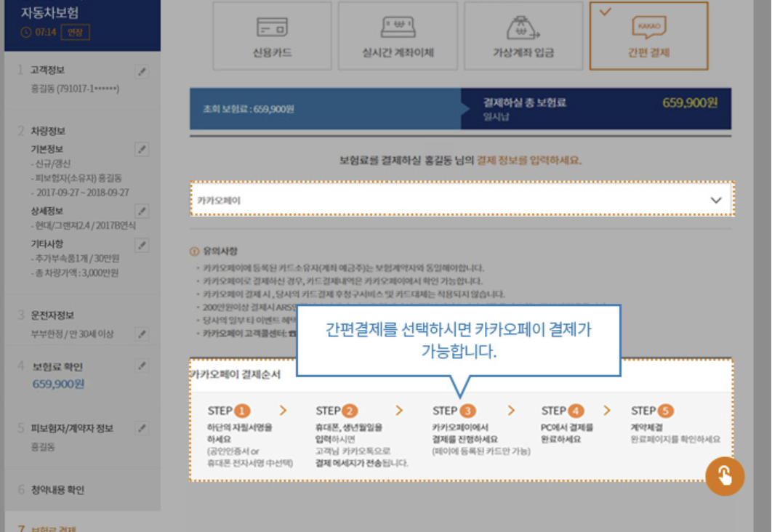
Task: Click STEP 5 circle badge
Action: (x=665, y=411)
